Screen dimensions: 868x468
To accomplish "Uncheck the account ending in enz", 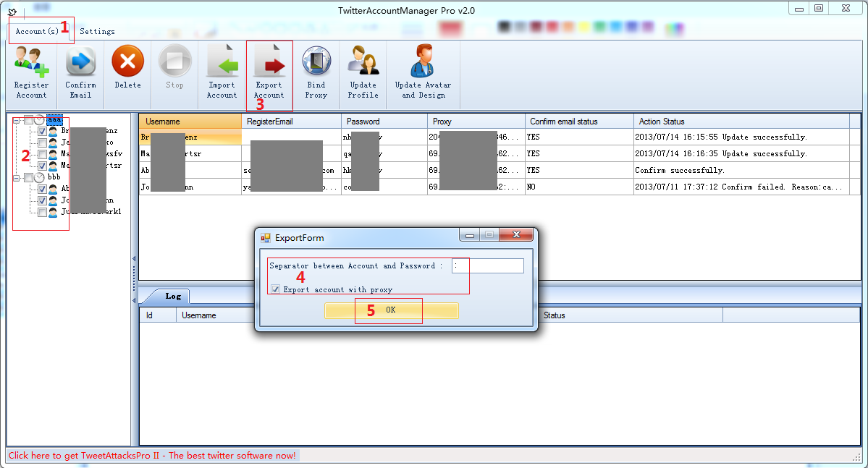I will (42, 132).
